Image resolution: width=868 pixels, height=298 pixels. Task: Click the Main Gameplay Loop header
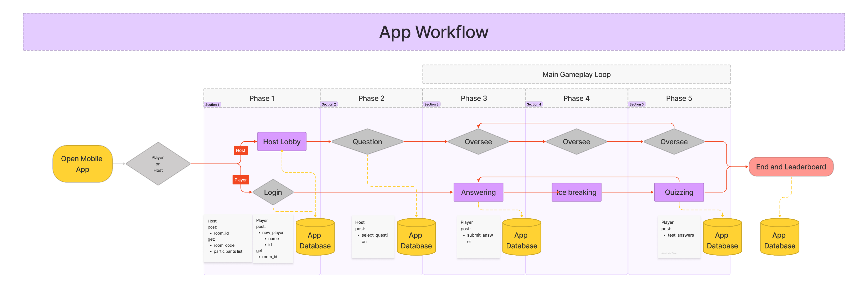[576, 75]
